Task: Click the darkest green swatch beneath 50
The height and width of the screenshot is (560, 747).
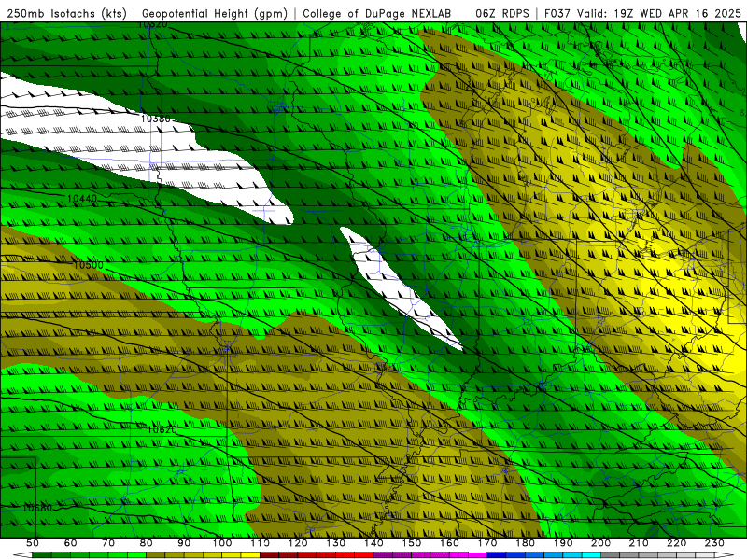Action: [42, 554]
